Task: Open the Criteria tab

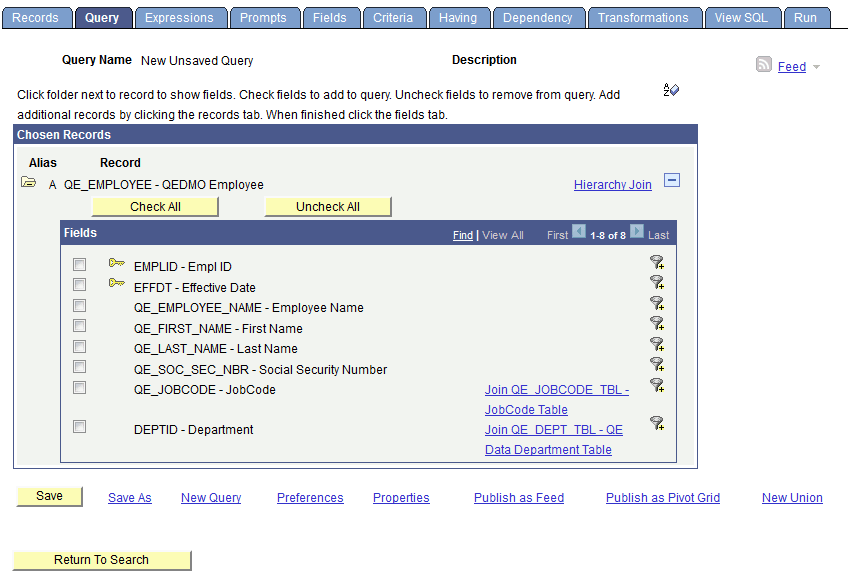Action: (394, 17)
